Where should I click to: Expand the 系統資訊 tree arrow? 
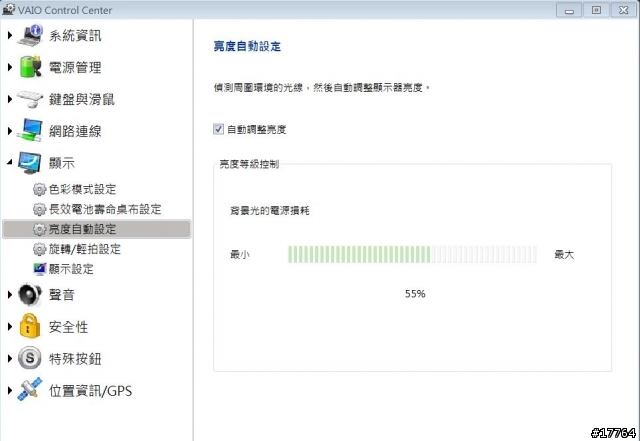10,36
